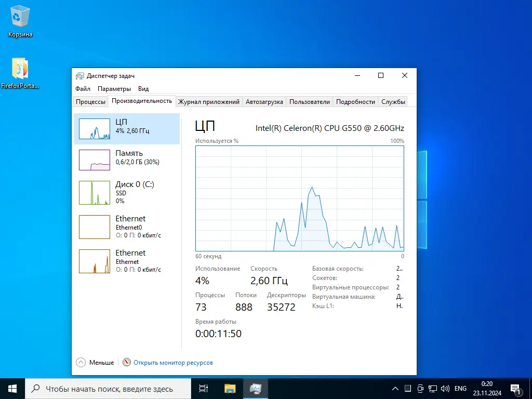532x399 pixels.
Task: Switch to the Пользователи tab
Action: point(310,101)
